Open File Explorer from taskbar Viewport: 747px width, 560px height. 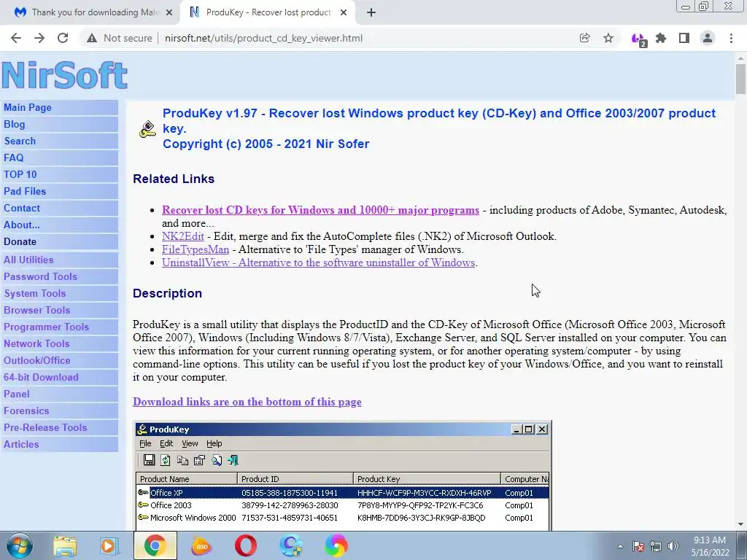pos(65,545)
